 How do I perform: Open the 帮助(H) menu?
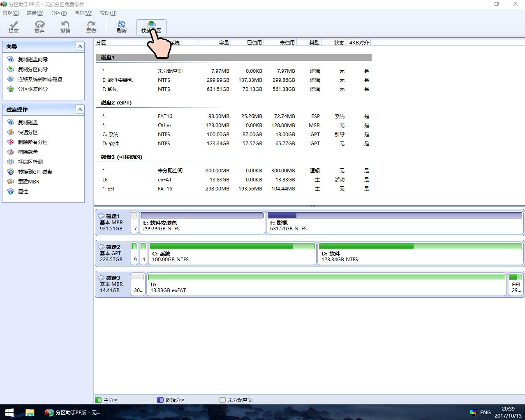108,13
